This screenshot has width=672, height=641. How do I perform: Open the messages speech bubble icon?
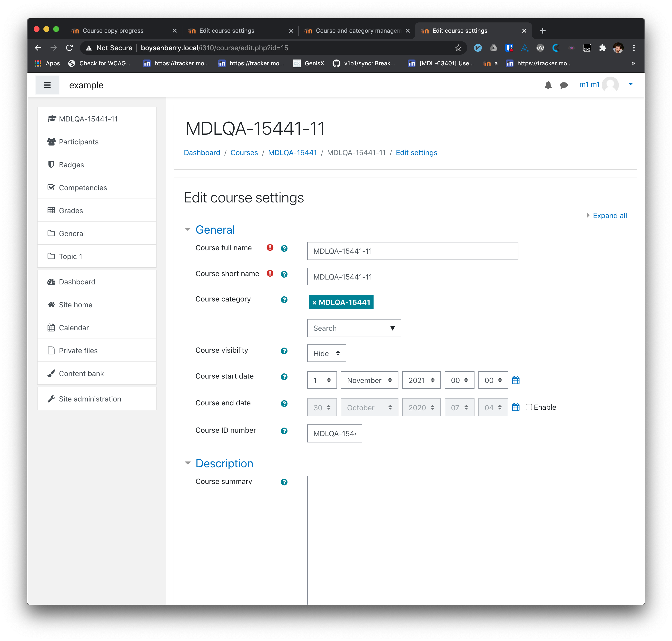click(564, 85)
